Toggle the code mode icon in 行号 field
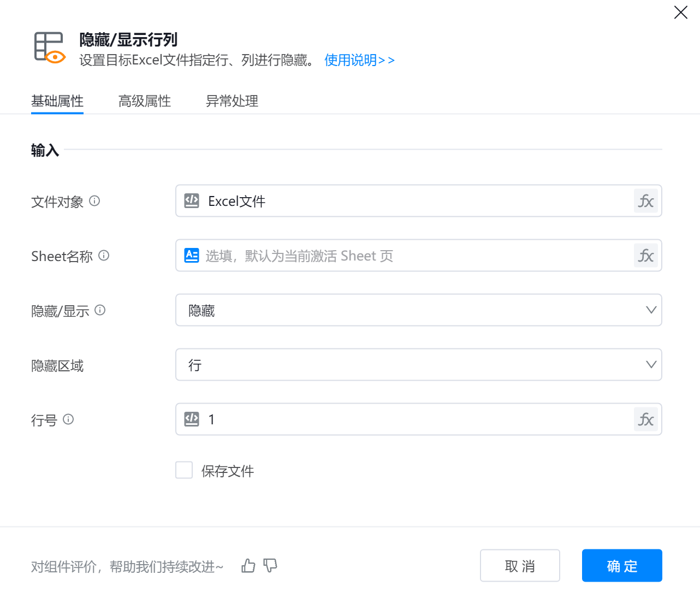The height and width of the screenshot is (598, 700). coord(192,419)
